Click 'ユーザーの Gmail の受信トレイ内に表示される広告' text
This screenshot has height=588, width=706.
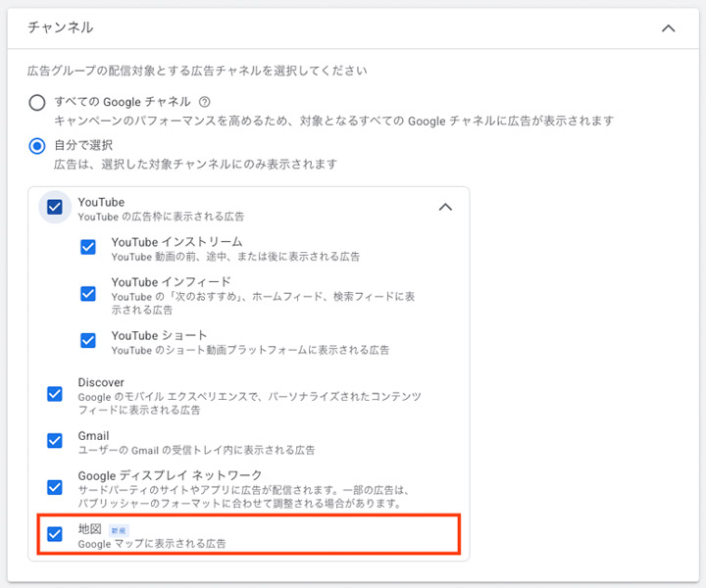click(196, 451)
